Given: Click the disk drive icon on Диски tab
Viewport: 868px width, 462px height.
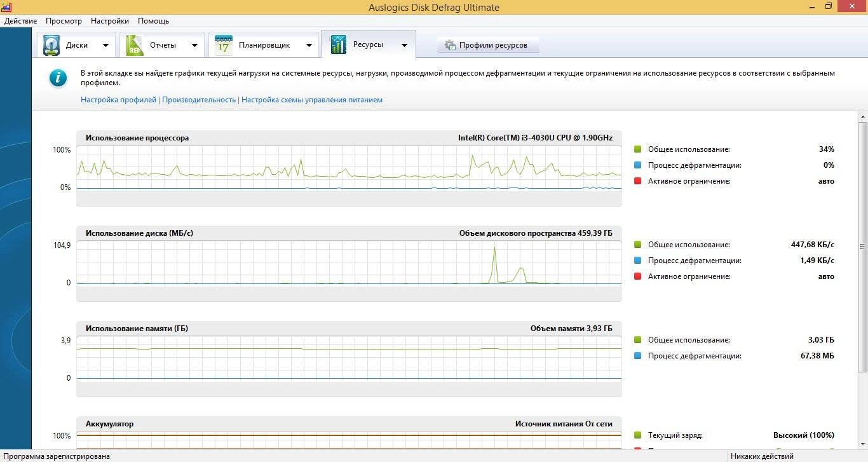Looking at the screenshot, I should pyautogui.click(x=51, y=45).
